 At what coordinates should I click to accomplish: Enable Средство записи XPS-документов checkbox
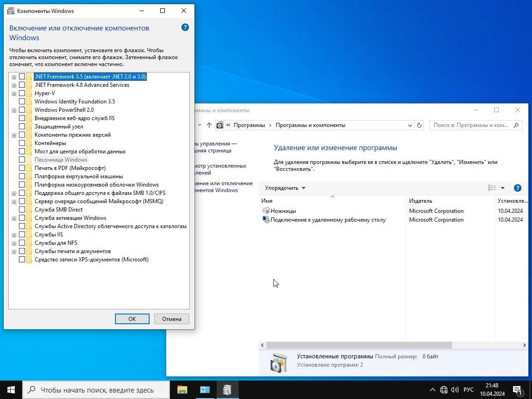[22, 260]
